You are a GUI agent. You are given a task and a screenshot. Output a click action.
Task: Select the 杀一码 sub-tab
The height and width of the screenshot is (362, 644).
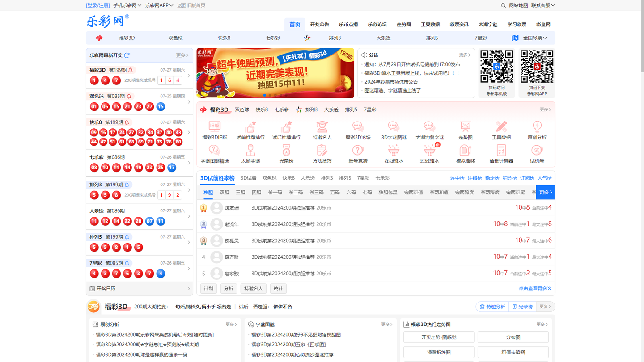pos(275,193)
